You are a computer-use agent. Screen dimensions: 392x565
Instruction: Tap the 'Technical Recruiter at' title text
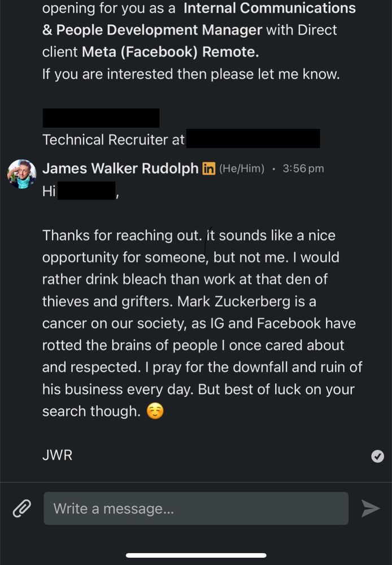pyautogui.click(x=113, y=140)
